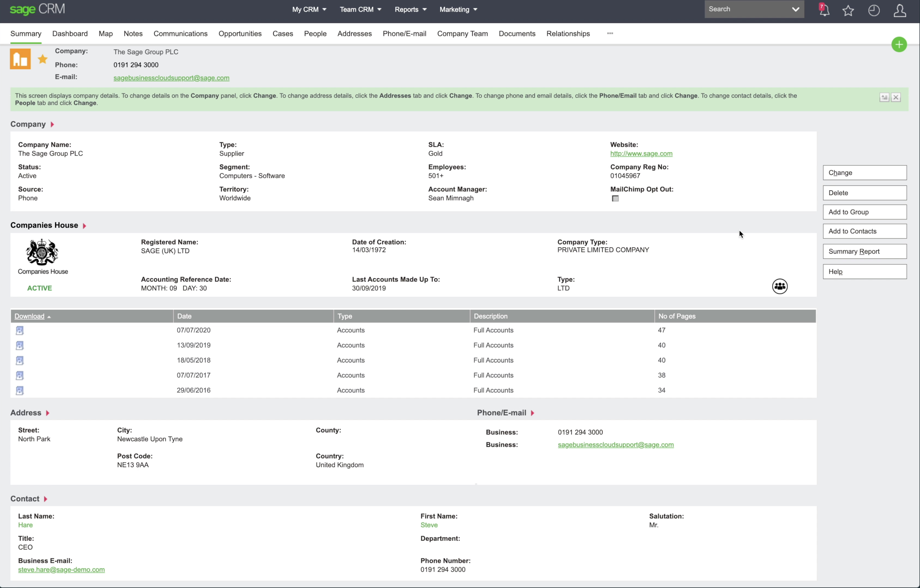Toggle the MailChimp Opt Out checkbox

(615, 199)
